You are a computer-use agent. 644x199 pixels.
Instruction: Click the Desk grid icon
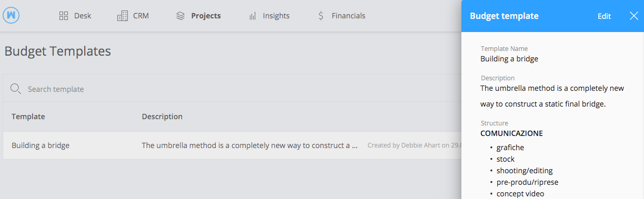[64, 16]
